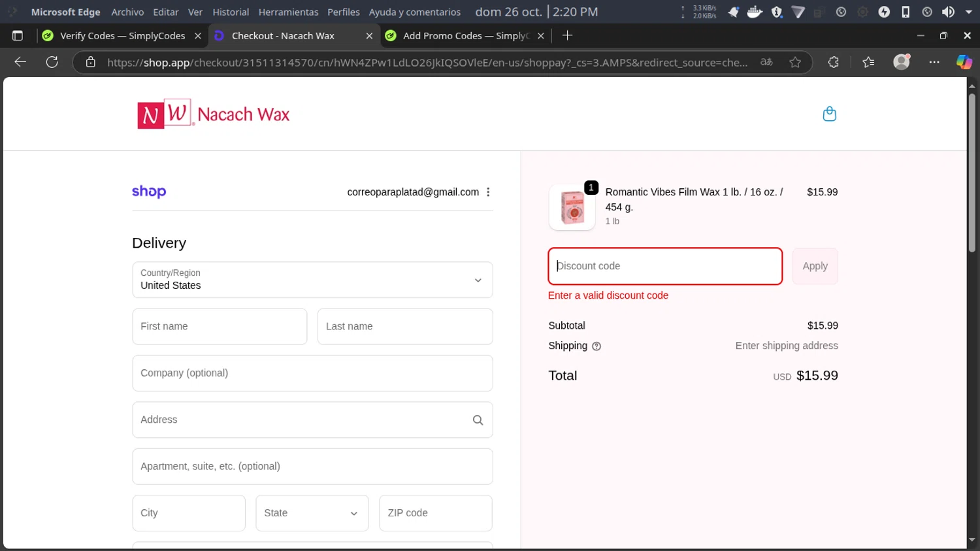Click the Shop Pay logo
This screenshot has height=551, width=980.
149,192
